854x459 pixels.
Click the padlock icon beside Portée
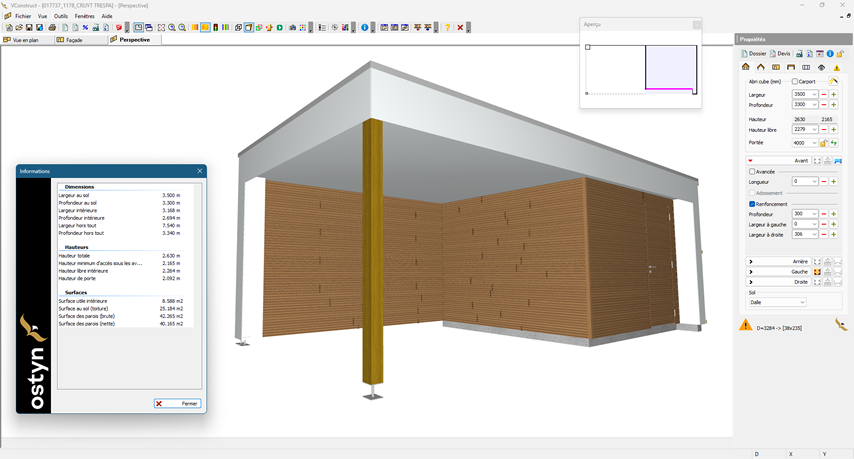tap(824, 143)
